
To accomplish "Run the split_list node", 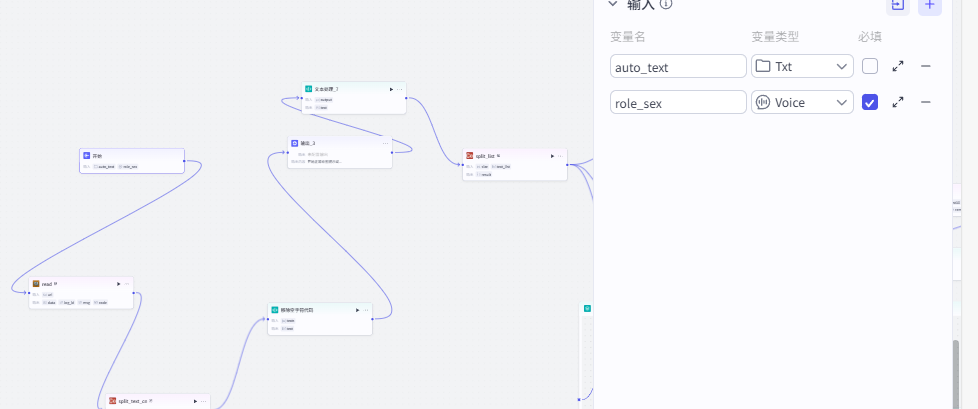I will [551, 156].
